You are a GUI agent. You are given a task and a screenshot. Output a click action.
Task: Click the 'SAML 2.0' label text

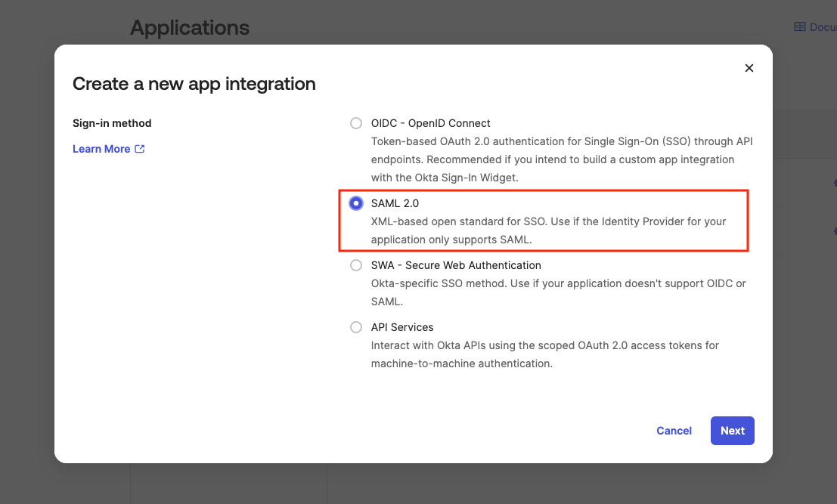(395, 203)
